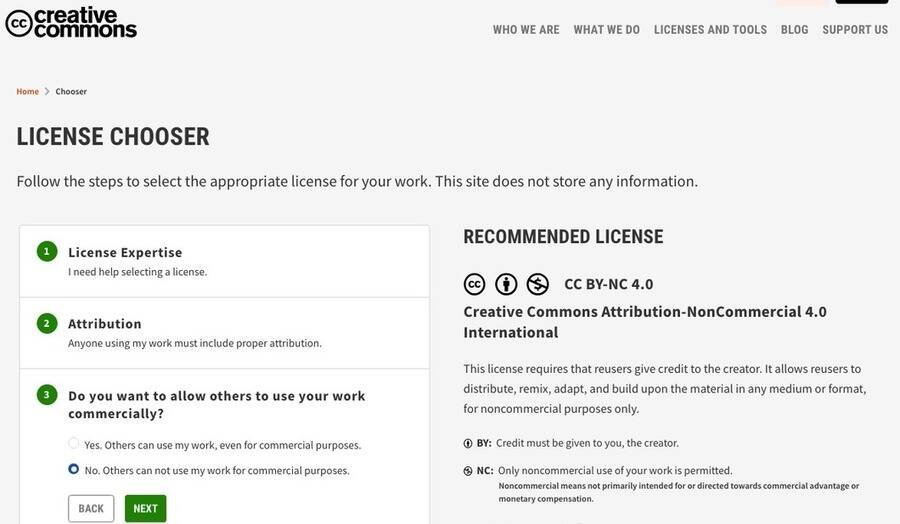The image size is (900, 524).
Task: Click the step 3 green number badge
Action: pos(46,395)
